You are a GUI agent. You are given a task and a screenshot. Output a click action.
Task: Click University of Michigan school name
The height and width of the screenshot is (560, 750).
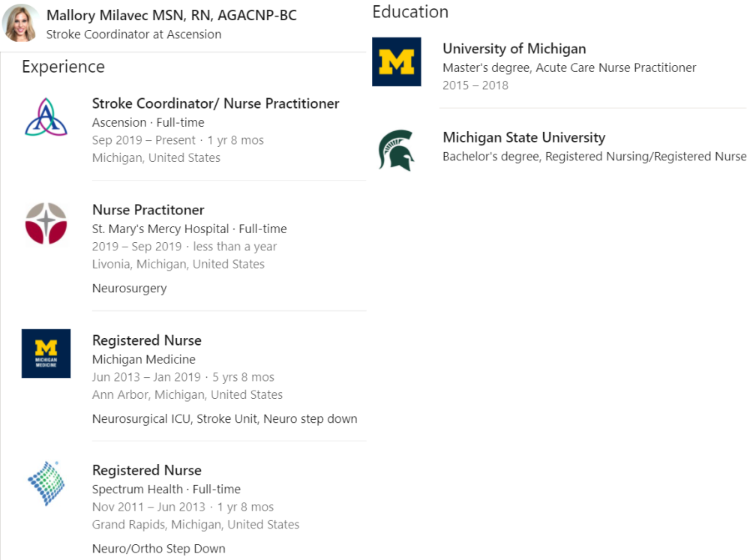[514, 48]
